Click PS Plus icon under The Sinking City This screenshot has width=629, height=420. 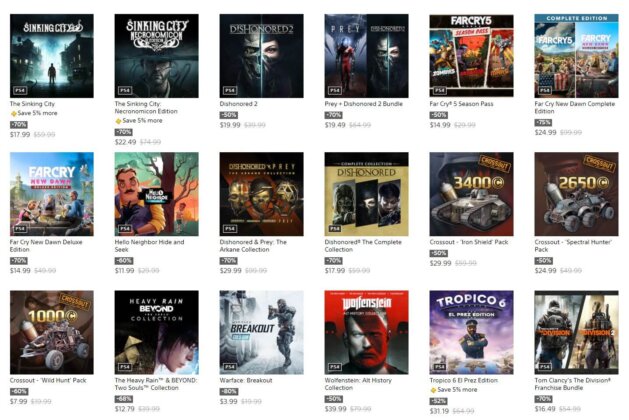(13, 114)
